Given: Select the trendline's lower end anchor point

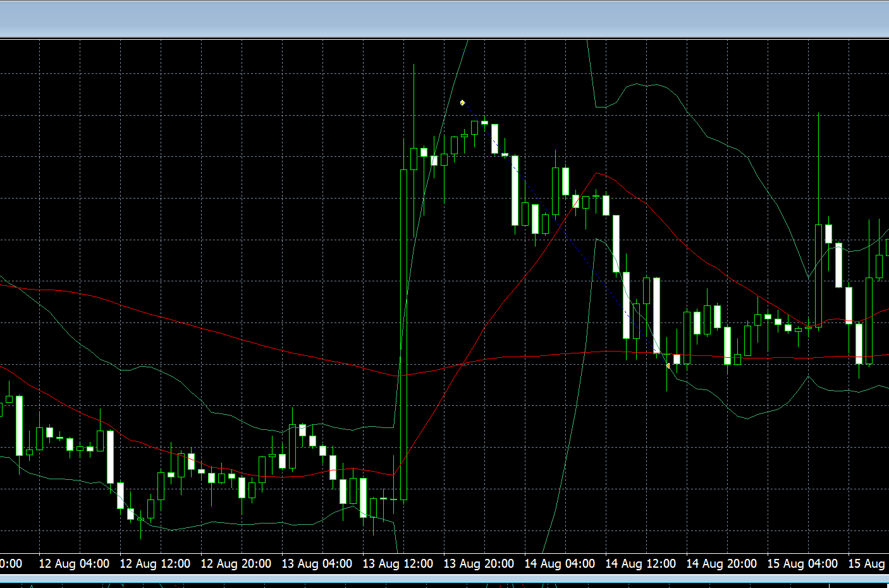Looking at the screenshot, I should [x=668, y=365].
